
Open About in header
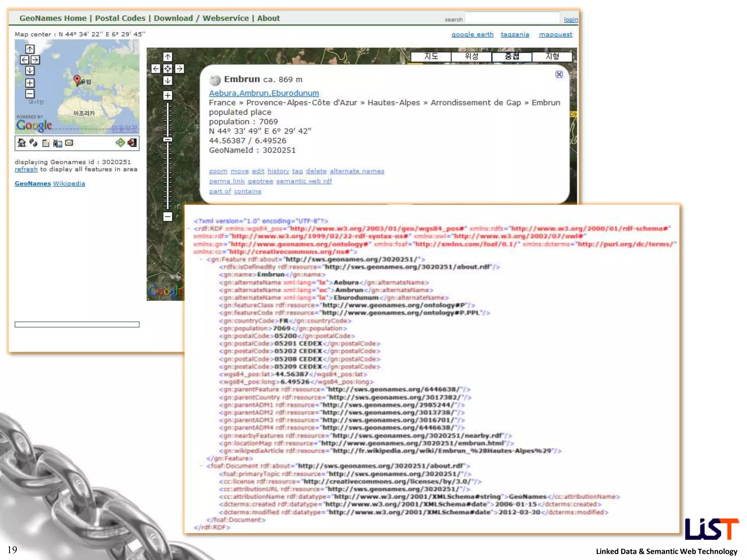[268, 18]
